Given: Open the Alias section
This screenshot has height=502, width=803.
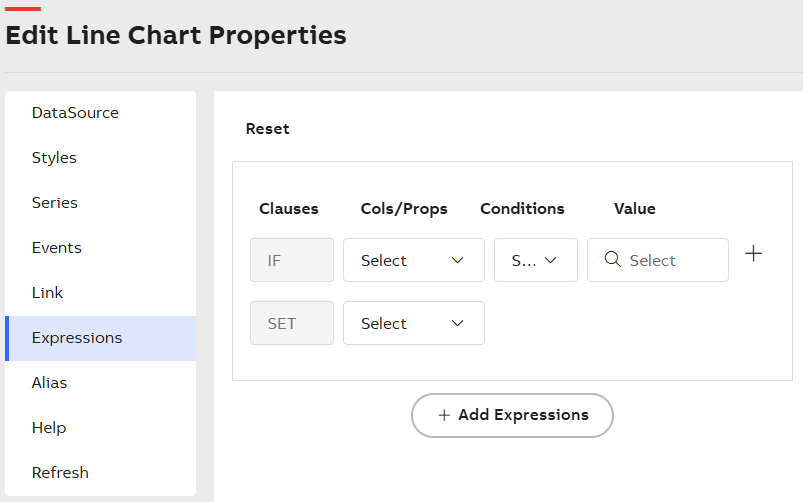Looking at the screenshot, I should click(x=50, y=383).
